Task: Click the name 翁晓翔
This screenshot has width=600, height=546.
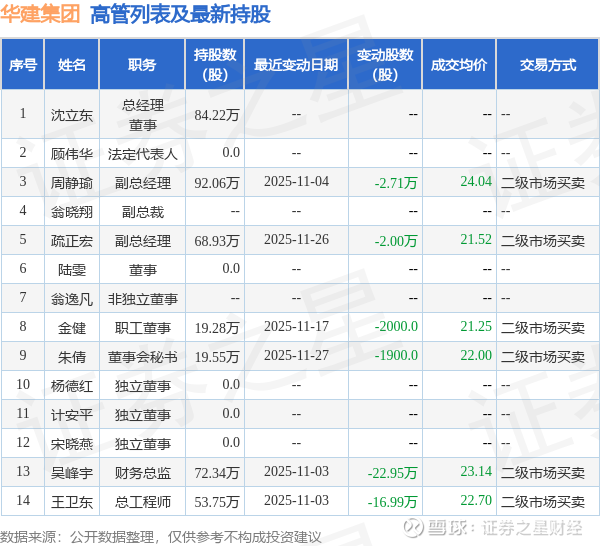Action: (x=72, y=212)
